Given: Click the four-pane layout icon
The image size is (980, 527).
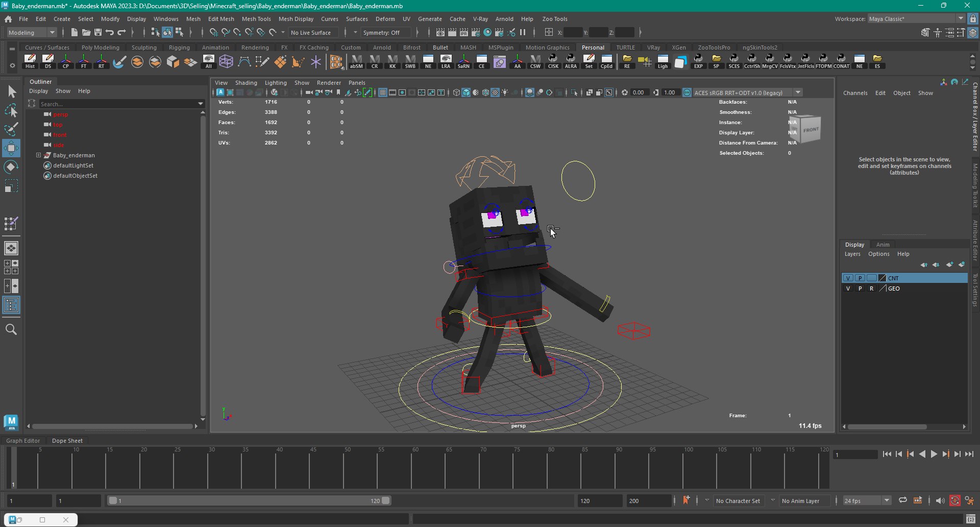Looking at the screenshot, I should click(11, 267).
